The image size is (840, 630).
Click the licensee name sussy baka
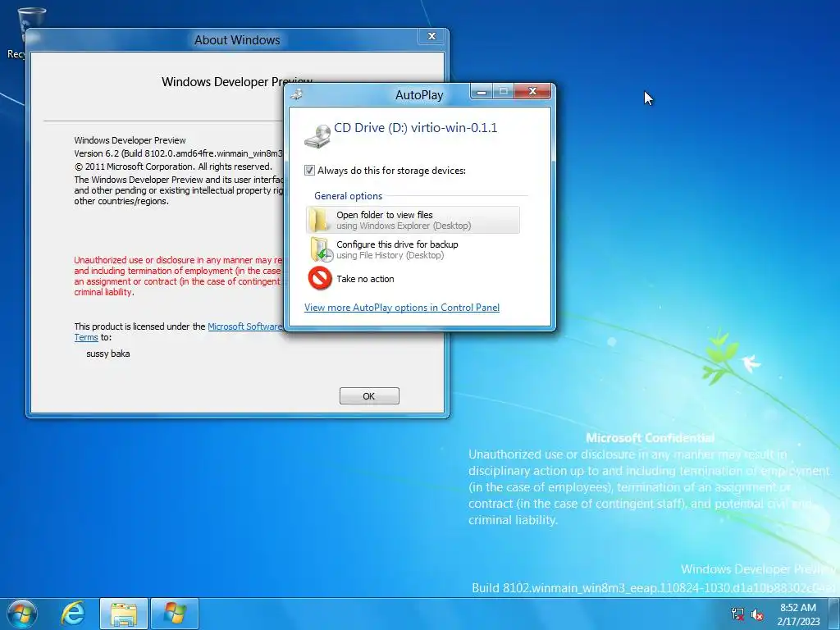(x=107, y=354)
